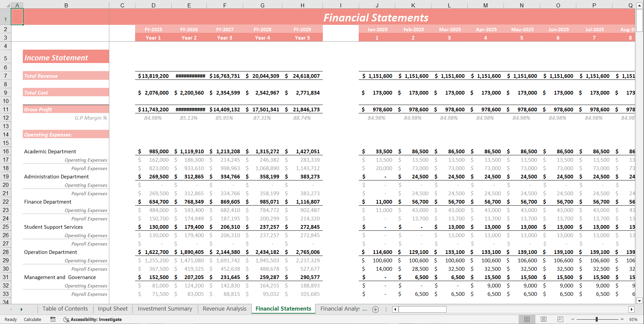Viewport: 644px width, 324px height.
Task: Adjust the zoom level slider
Action: pos(597,319)
